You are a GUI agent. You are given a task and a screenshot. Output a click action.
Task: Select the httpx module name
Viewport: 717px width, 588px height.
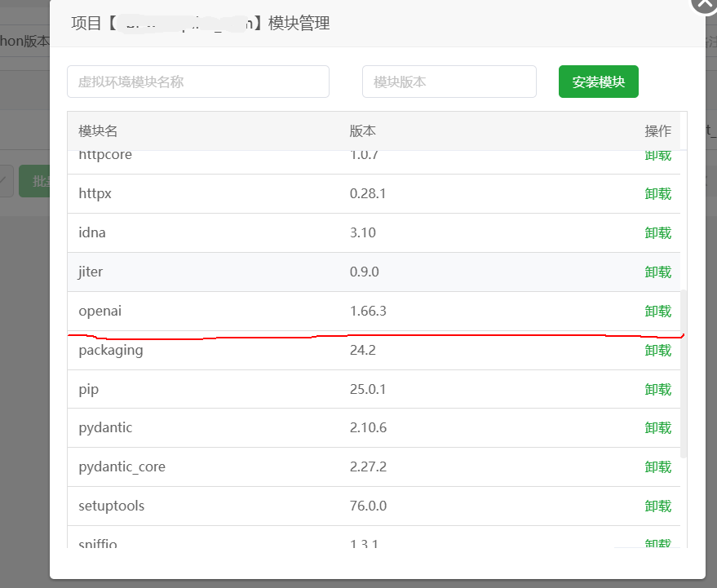coord(95,194)
